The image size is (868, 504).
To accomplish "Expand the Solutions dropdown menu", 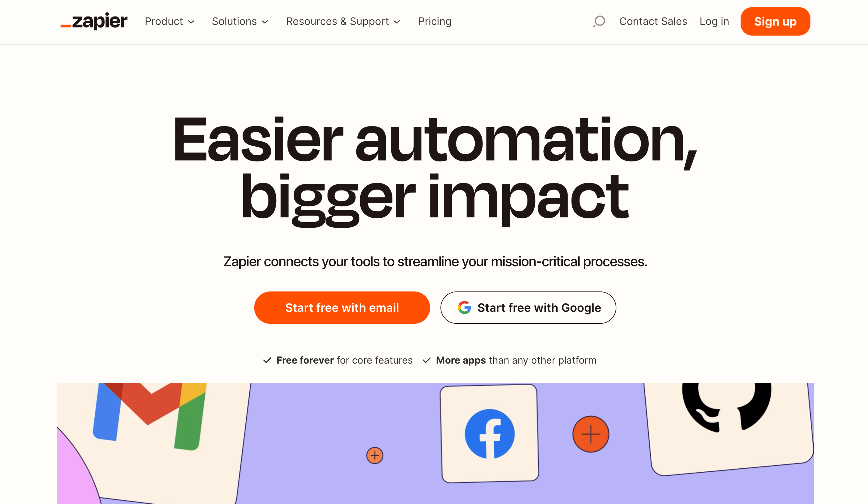I will coord(239,22).
